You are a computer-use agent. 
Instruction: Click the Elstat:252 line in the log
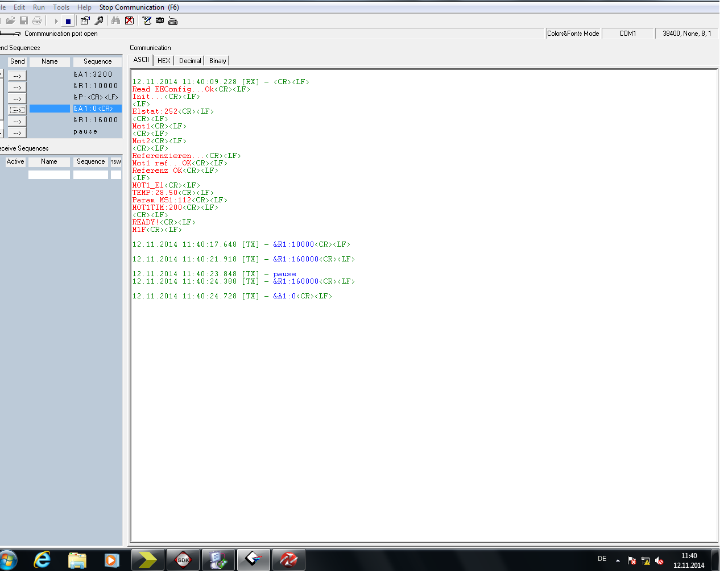coord(173,111)
